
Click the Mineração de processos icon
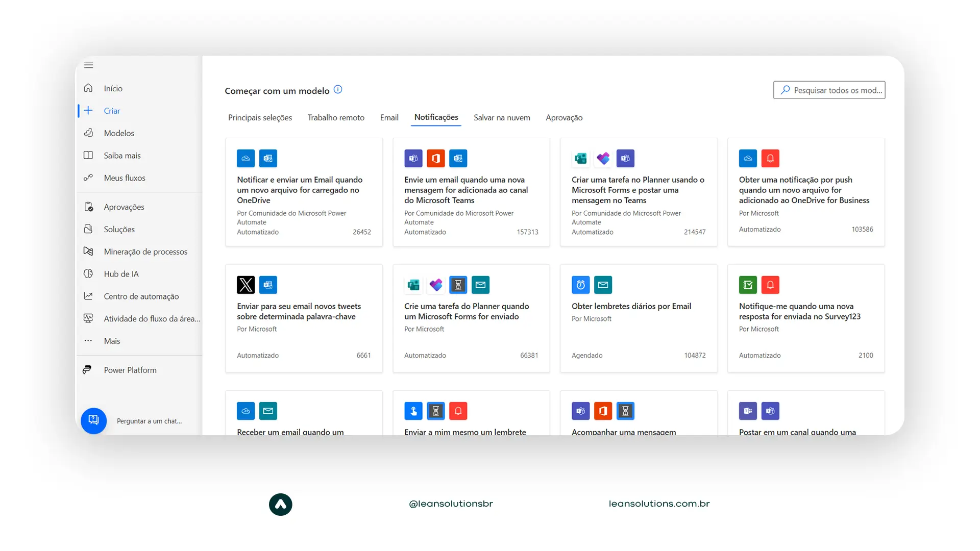[x=88, y=251]
